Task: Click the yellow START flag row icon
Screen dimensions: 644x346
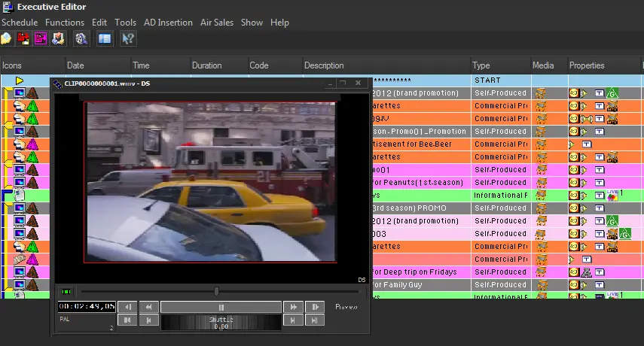Action: (20, 80)
